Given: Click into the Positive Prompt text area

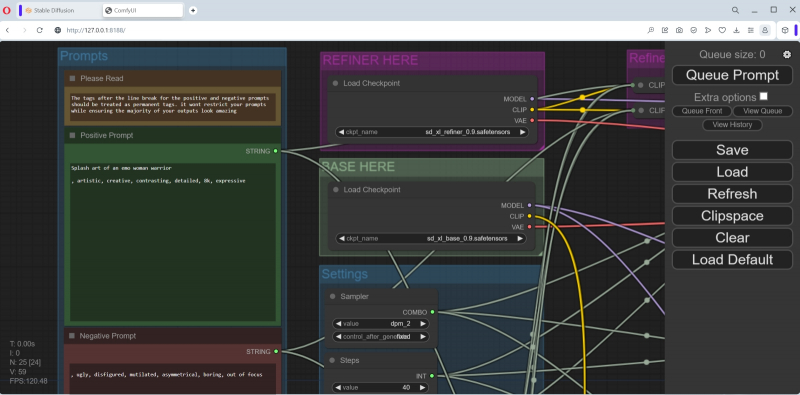Looking at the screenshot, I should (172, 242).
